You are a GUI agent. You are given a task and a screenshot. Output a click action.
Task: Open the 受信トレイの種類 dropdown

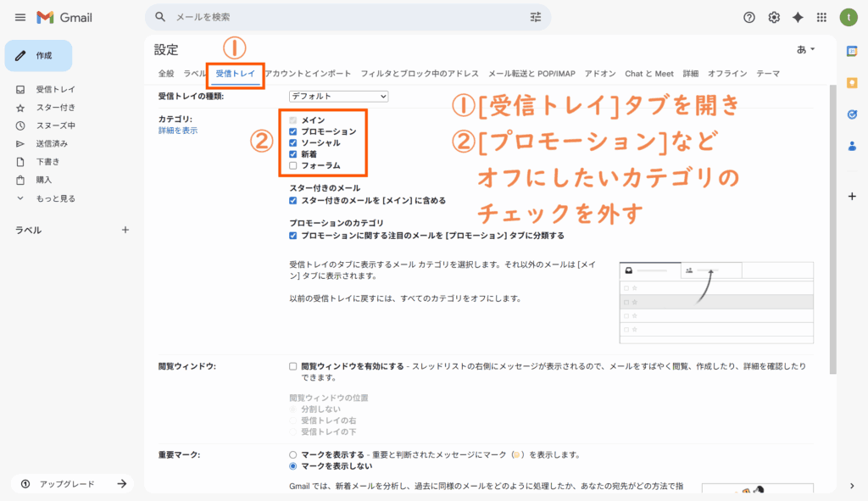[338, 97]
